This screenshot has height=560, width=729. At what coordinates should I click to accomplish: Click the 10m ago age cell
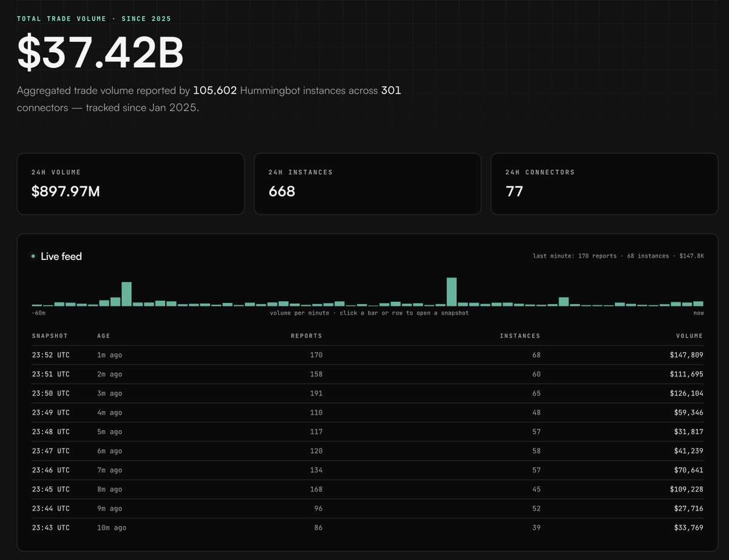pyautogui.click(x=112, y=528)
